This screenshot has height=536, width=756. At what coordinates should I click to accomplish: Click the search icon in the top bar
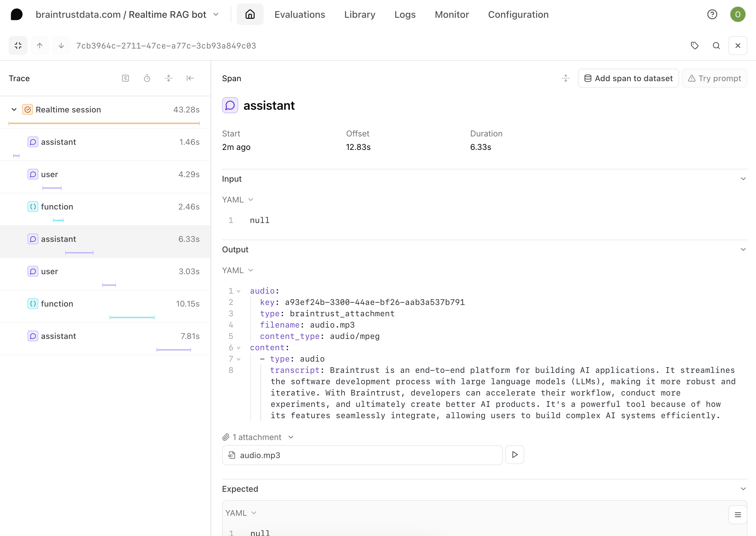716,46
